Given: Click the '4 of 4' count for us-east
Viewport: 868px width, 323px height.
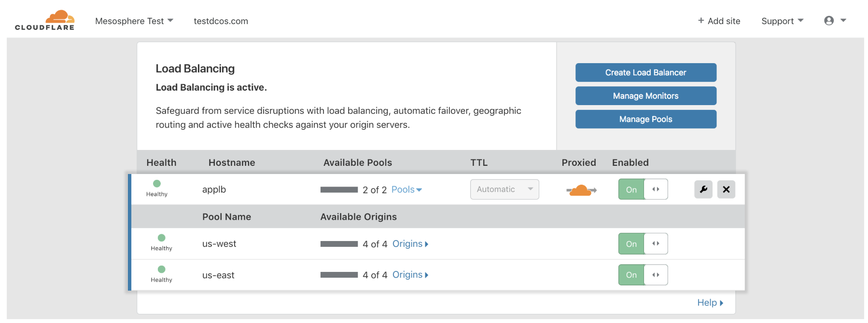Looking at the screenshot, I should 375,275.
